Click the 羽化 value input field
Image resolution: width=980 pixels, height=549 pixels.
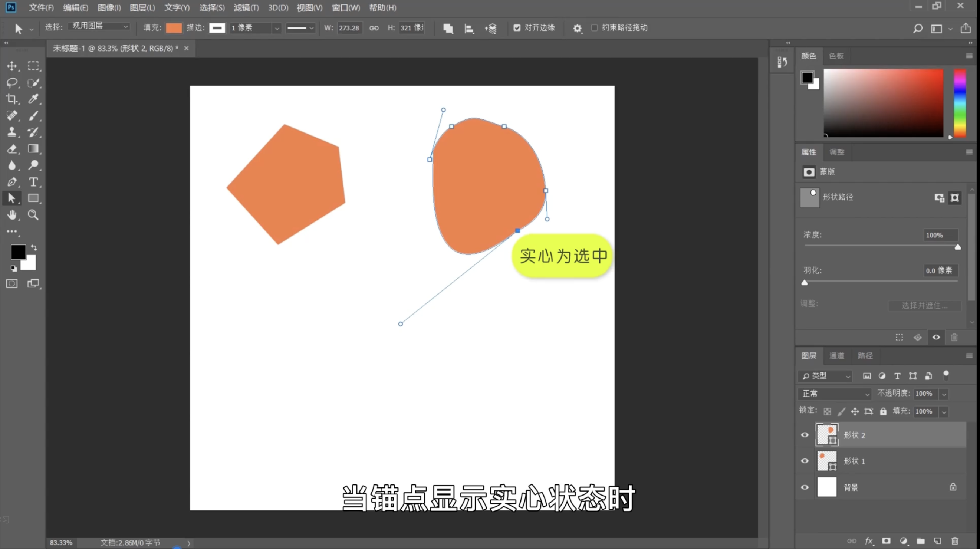pos(940,270)
